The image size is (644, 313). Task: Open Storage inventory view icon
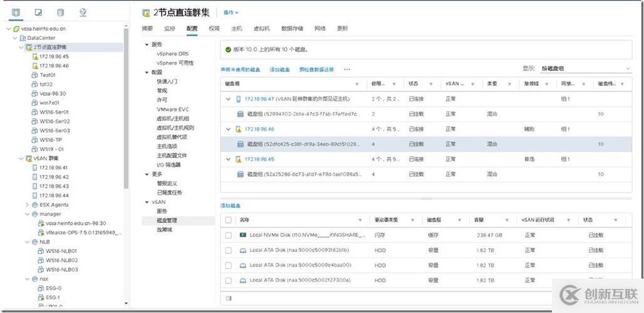tap(60, 13)
